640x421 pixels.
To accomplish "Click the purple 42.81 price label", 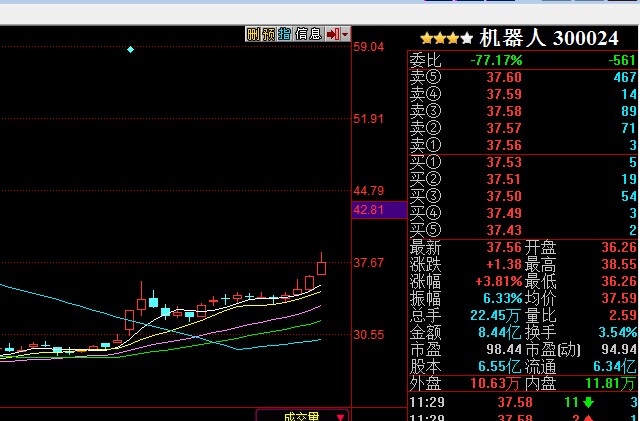I will point(368,210).
